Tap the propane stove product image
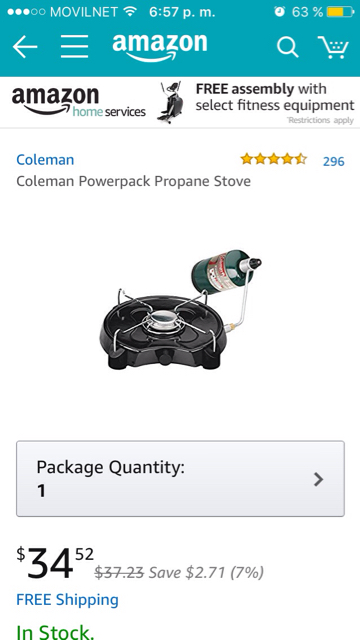 pos(180,309)
